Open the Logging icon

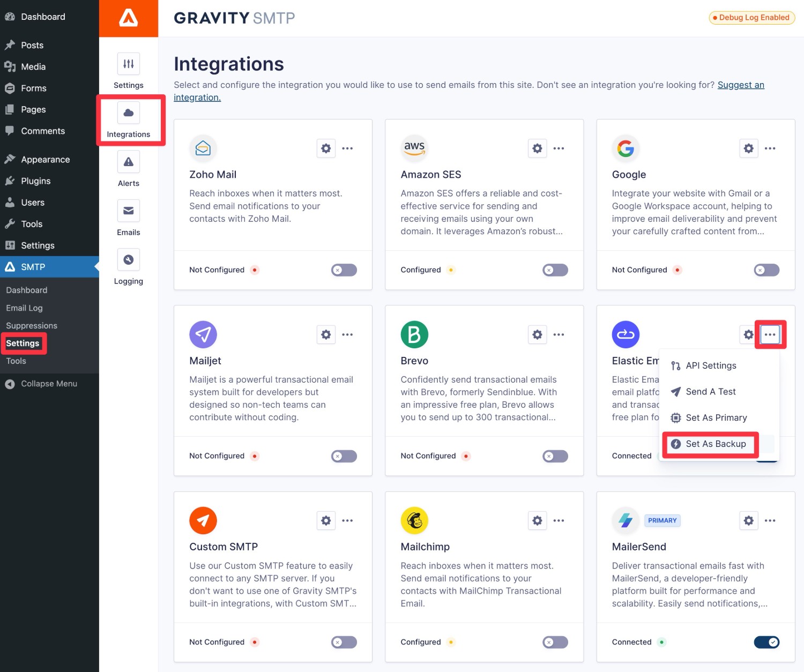tap(129, 259)
